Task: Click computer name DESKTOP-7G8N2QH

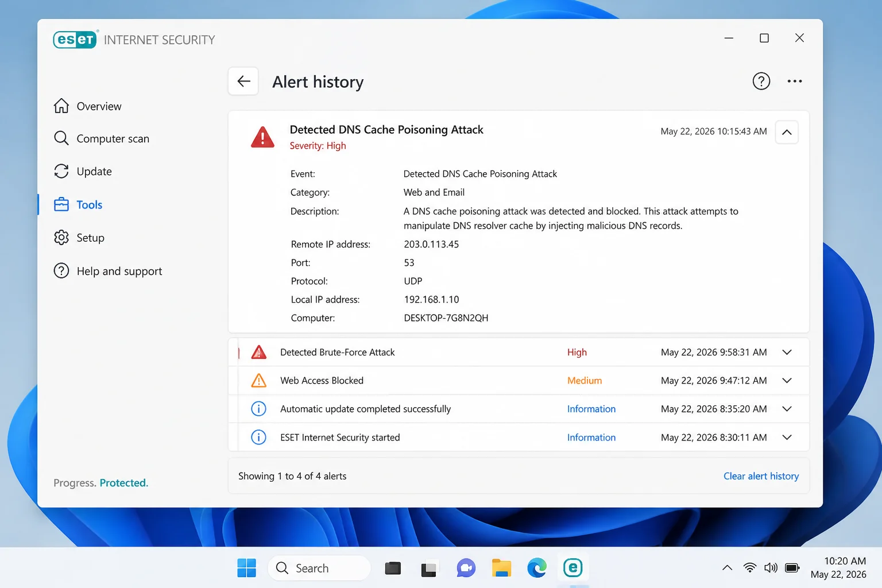Action: click(446, 318)
